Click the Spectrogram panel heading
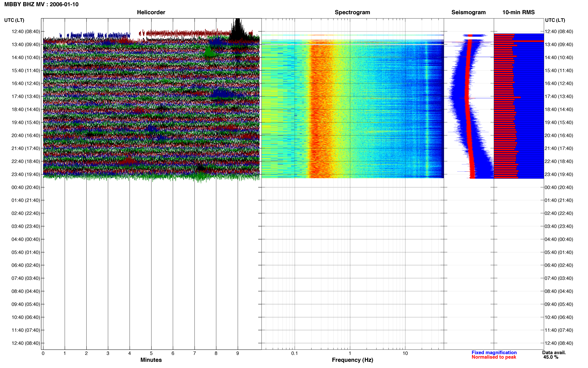The image size is (588, 368). (x=352, y=12)
